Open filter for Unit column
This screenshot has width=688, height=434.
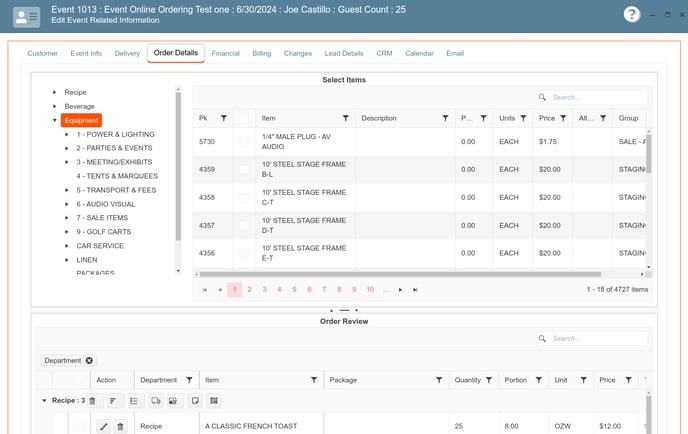584,380
